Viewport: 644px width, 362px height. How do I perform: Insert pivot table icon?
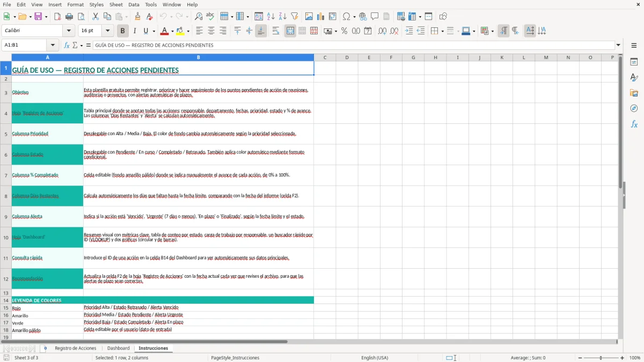(x=333, y=17)
